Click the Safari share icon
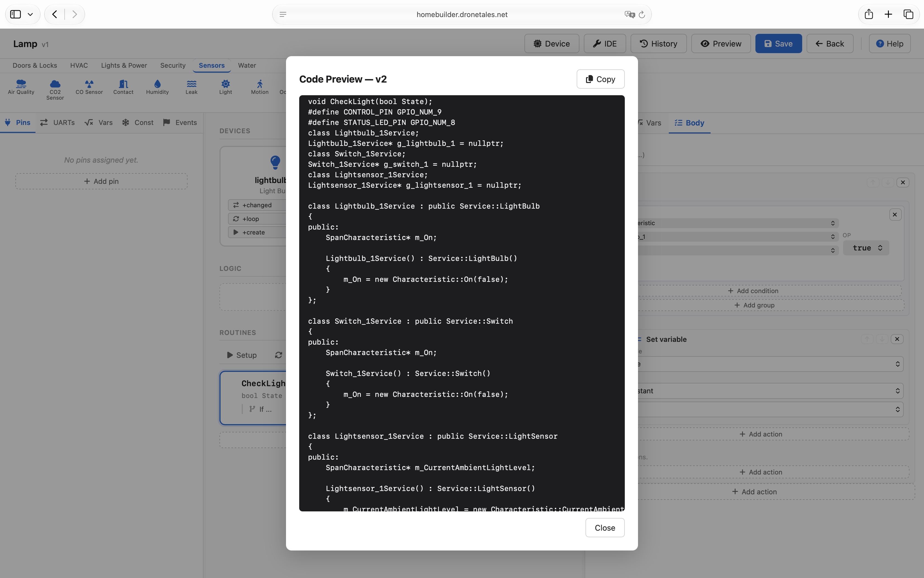 click(869, 14)
